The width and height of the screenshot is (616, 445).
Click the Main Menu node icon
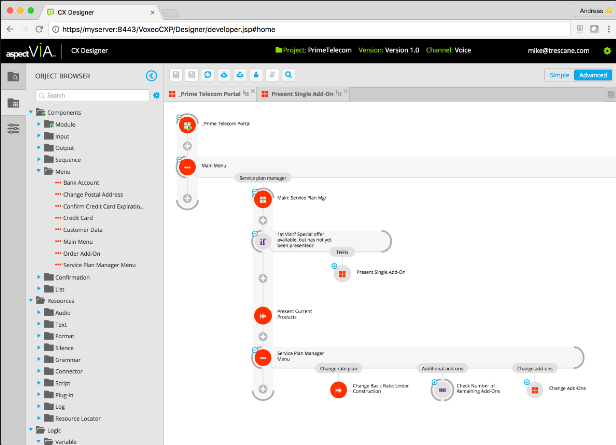[186, 166]
